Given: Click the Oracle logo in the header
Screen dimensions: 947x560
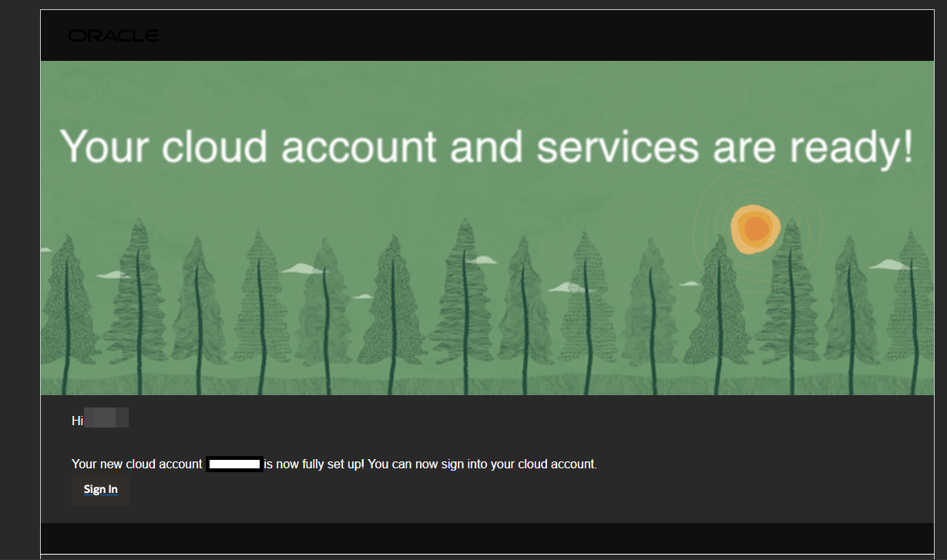Looking at the screenshot, I should [x=113, y=35].
